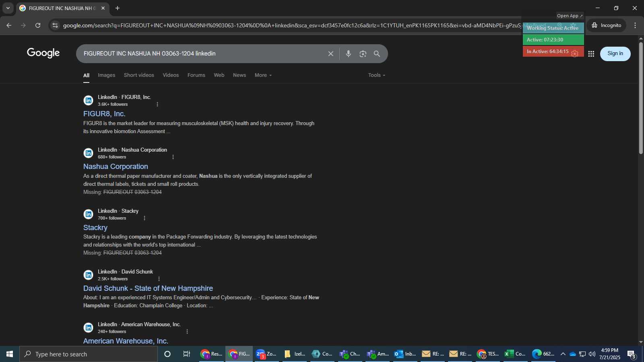Screen dimensions: 644x362
Task: Open the Google apps grid
Action: (591, 53)
